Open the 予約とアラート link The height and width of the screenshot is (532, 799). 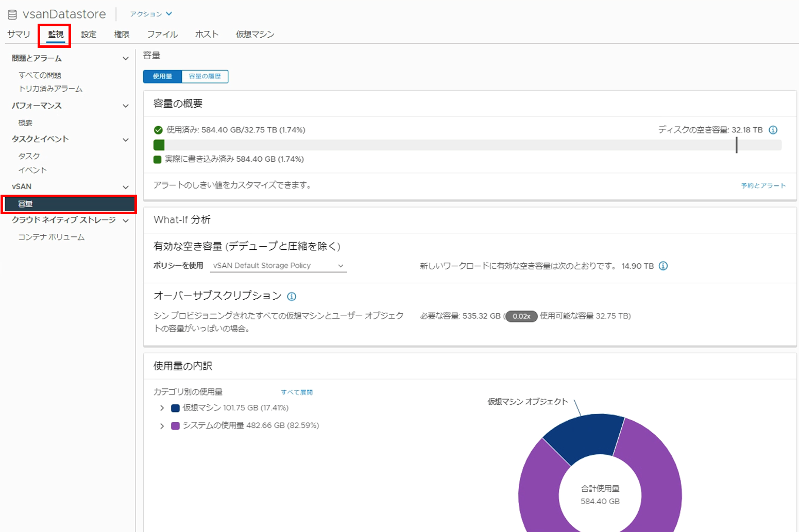coord(763,185)
